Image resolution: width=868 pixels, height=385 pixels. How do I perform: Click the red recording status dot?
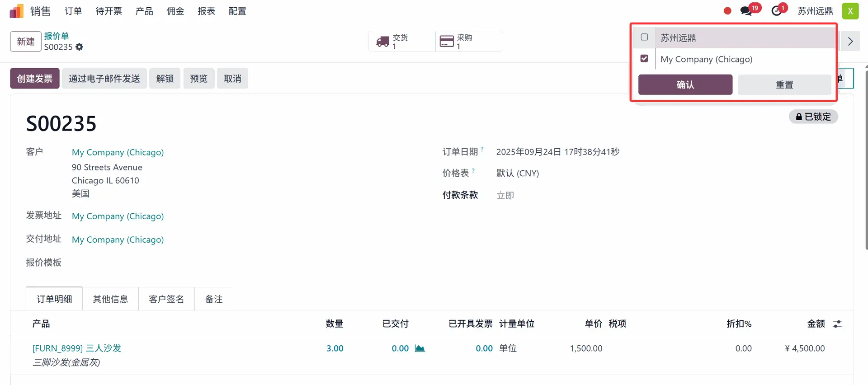coord(727,11)
